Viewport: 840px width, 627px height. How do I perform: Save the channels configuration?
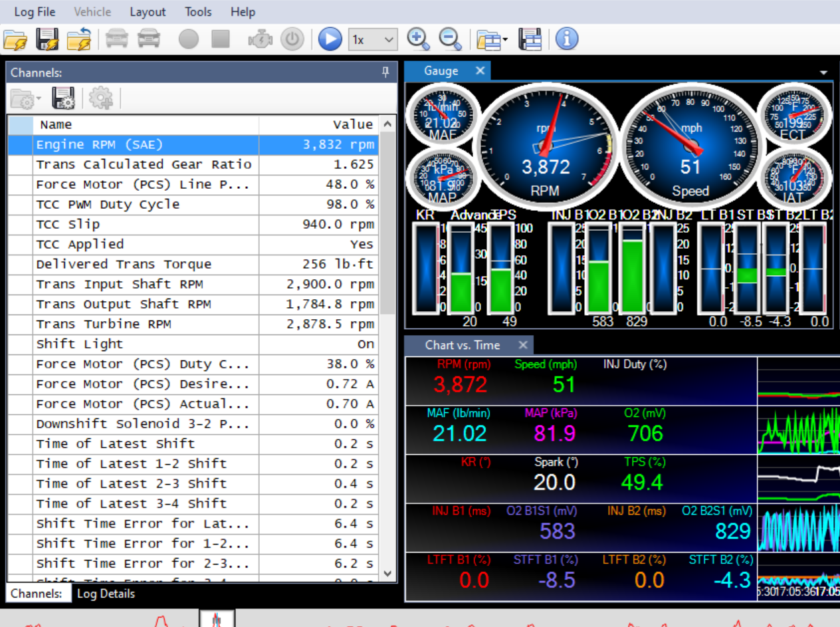click(x=64, y=98)
